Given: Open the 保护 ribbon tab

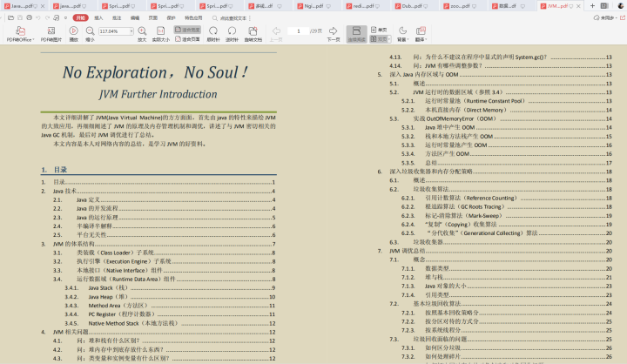Looking at the screenshot, I should (172, 18).
